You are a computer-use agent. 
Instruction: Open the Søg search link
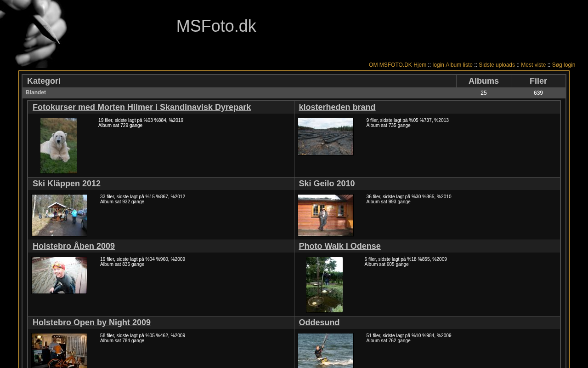557,65
